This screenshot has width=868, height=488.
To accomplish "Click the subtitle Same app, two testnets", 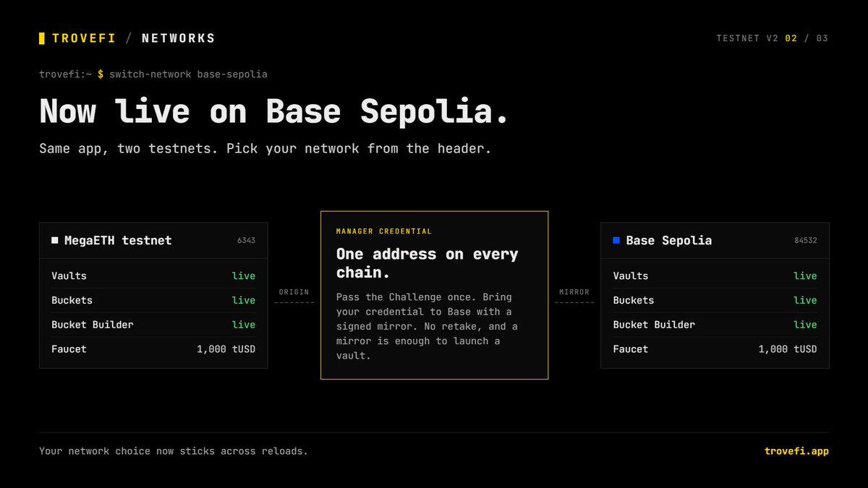I will point(265,149).
